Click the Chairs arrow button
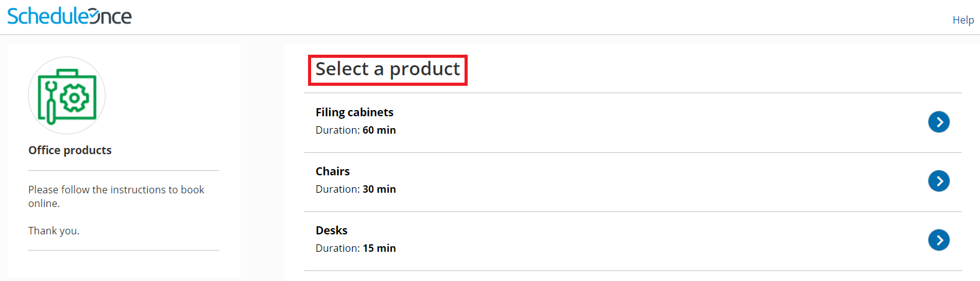Viewport: 980px width, 281px height. pos(938,181)
